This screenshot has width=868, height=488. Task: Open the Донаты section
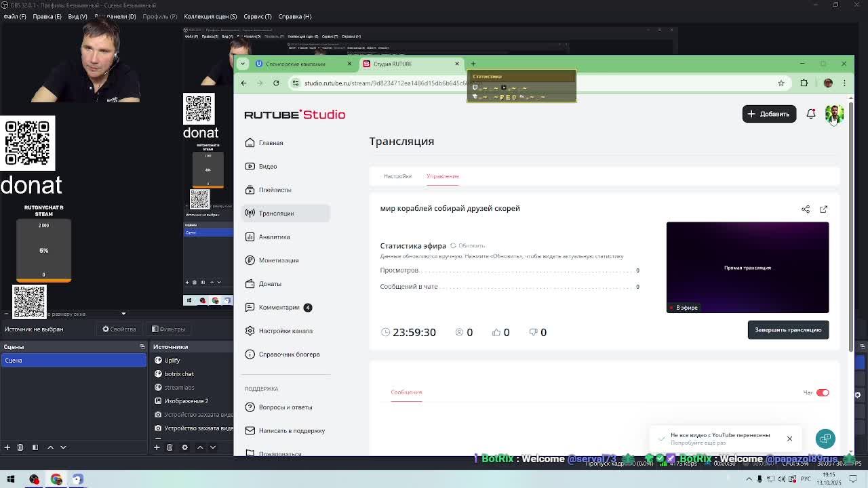263,284
